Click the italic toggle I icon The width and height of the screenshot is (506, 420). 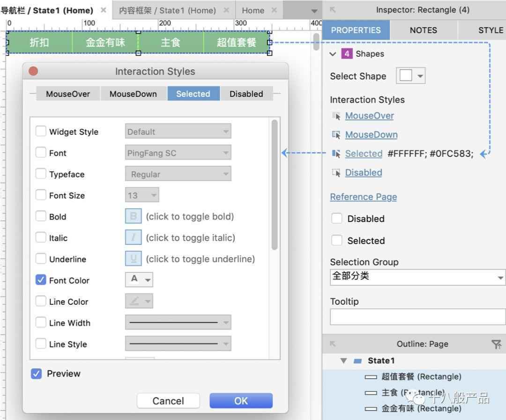(133, 237)
